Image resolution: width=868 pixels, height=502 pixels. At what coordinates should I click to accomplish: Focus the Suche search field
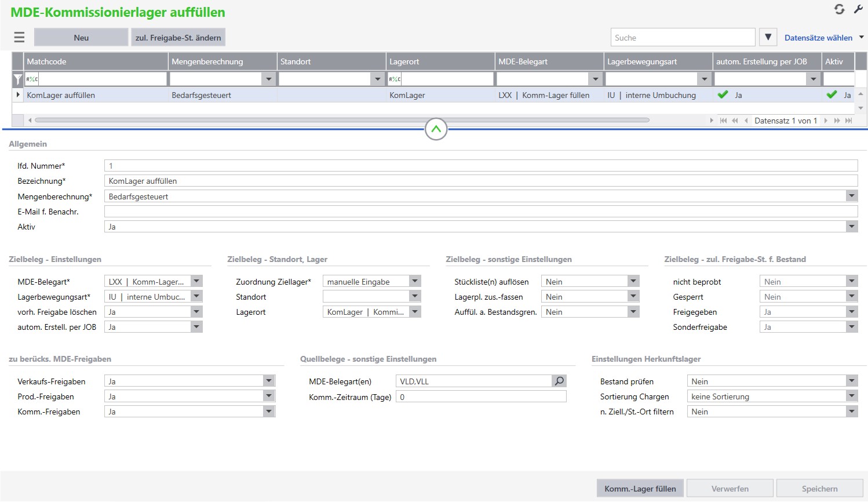tap(683, 37)
